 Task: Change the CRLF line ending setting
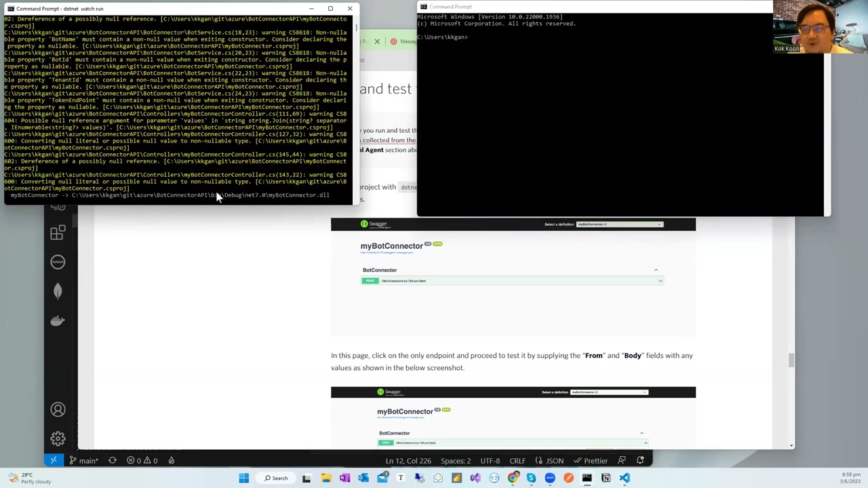[517, 460]
